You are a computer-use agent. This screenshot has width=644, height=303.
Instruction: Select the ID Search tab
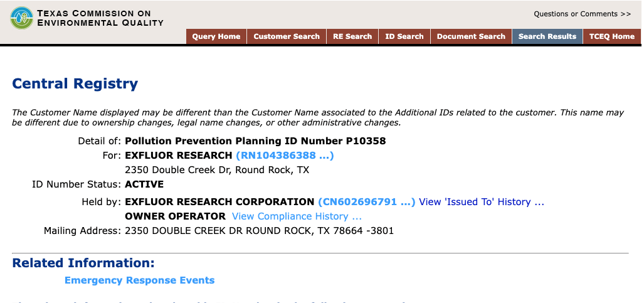[x=404, y=36]
